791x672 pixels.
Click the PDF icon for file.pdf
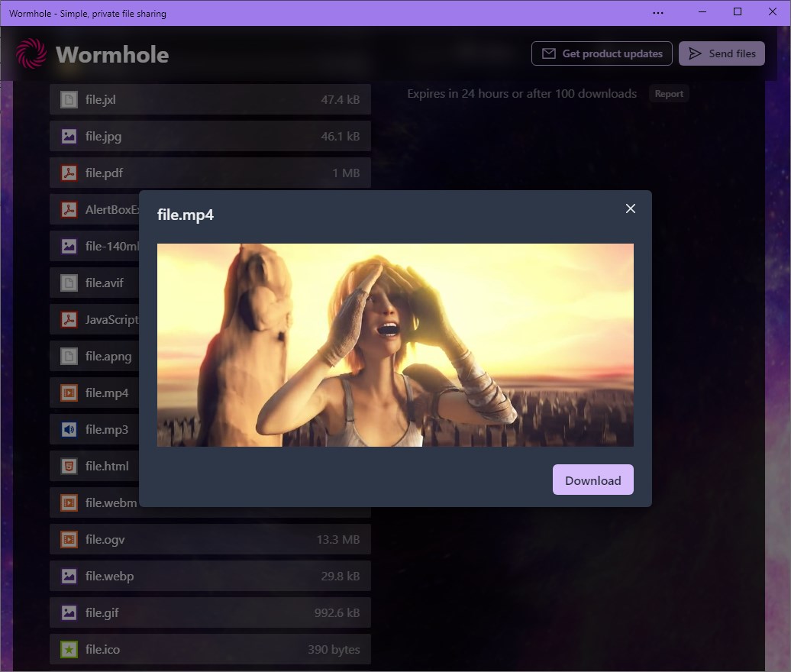click(x=69, y=173)
